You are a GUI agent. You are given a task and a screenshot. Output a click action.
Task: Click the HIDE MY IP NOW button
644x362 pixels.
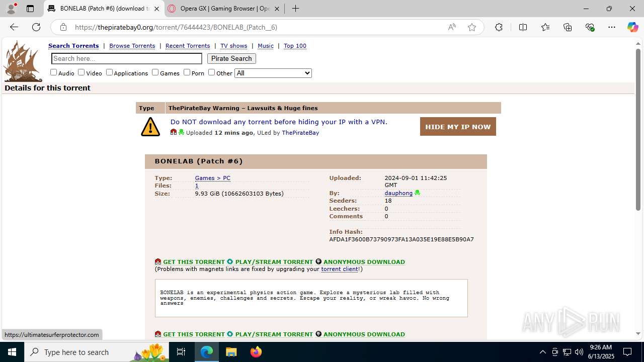tap(458, 127)
